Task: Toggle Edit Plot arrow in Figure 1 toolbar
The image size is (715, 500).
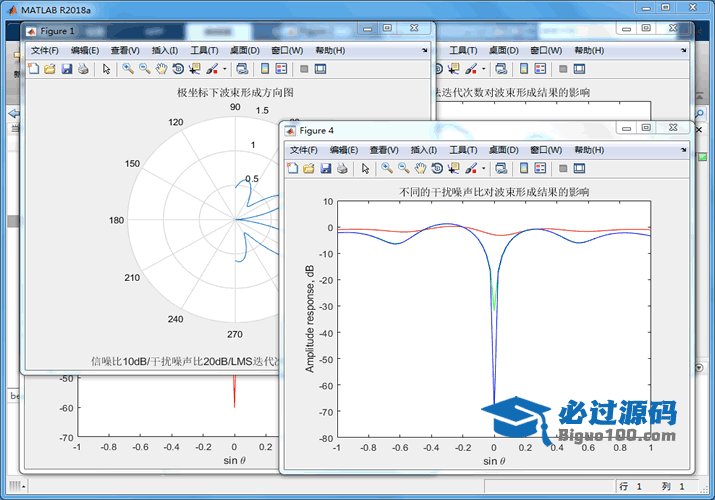Action: click(x=106, y=69)
